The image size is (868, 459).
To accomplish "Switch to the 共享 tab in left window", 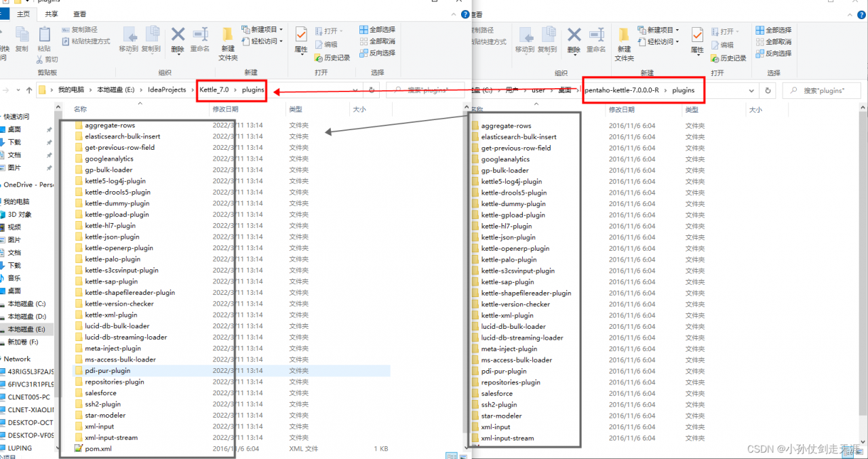I will 52,14.
